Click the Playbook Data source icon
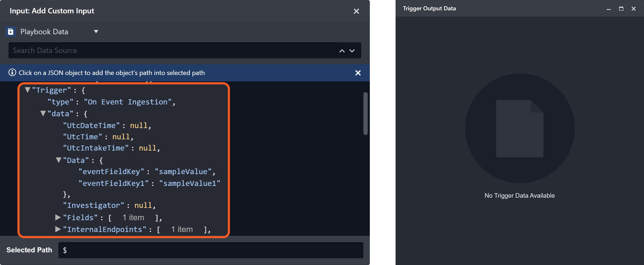The image size is (644, 265). click(11, 32)
